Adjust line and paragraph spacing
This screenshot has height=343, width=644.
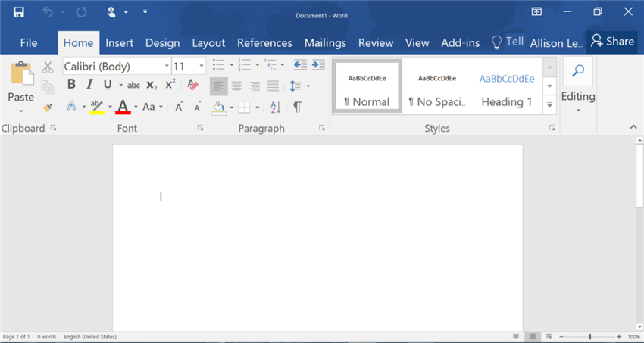click(x=295, y=86)
